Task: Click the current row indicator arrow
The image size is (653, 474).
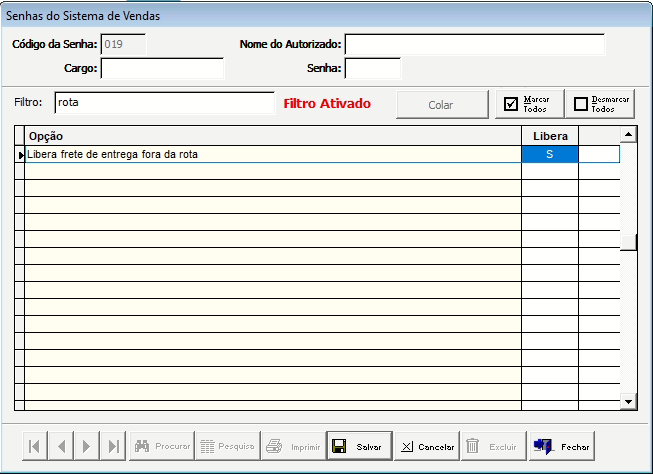Action: [x=20, y=155]
